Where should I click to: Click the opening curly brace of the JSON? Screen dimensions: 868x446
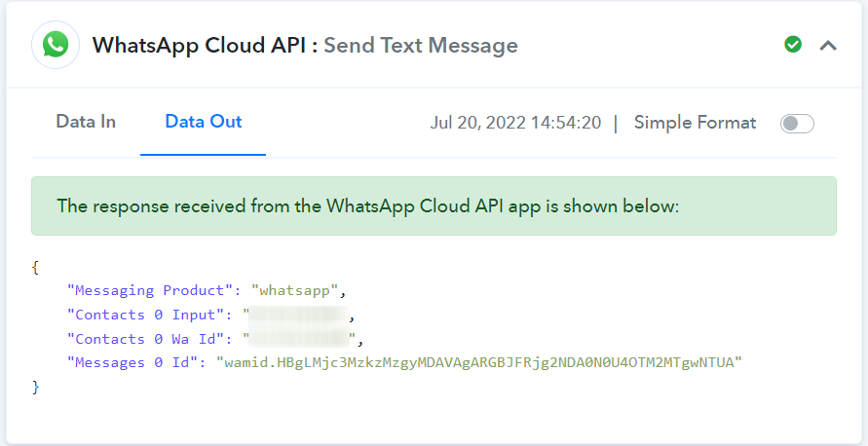(35, 267)
